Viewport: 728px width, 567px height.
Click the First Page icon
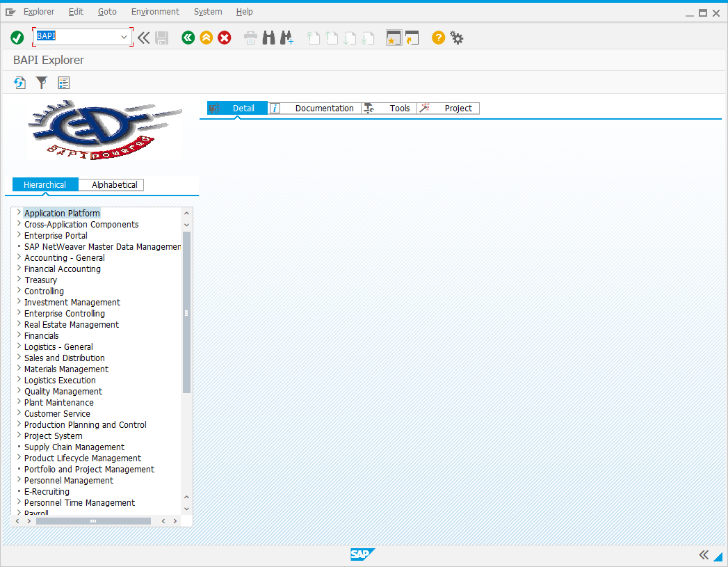pos(314,38)
